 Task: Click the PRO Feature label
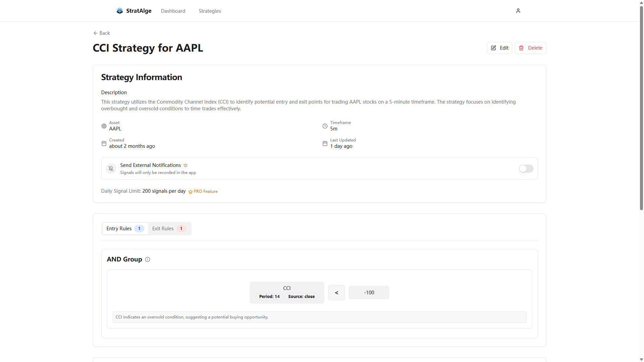(x=203, y=191)
